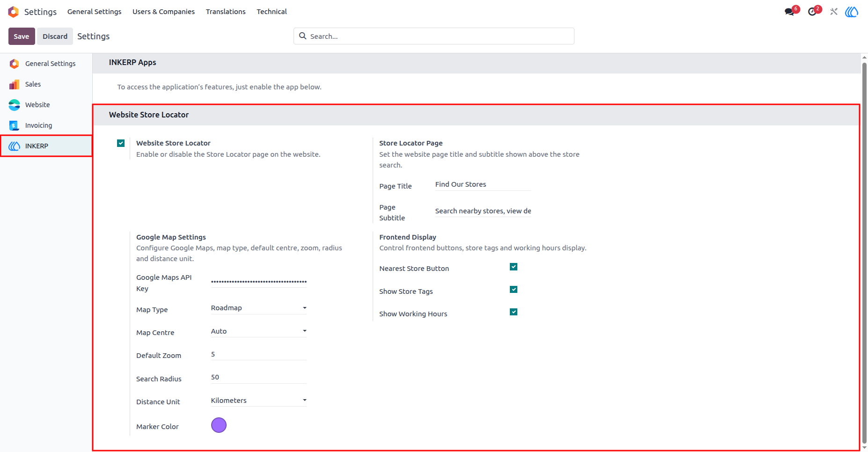Click the Sales sidebar icon
868x452 pixels.
[15, 84]
